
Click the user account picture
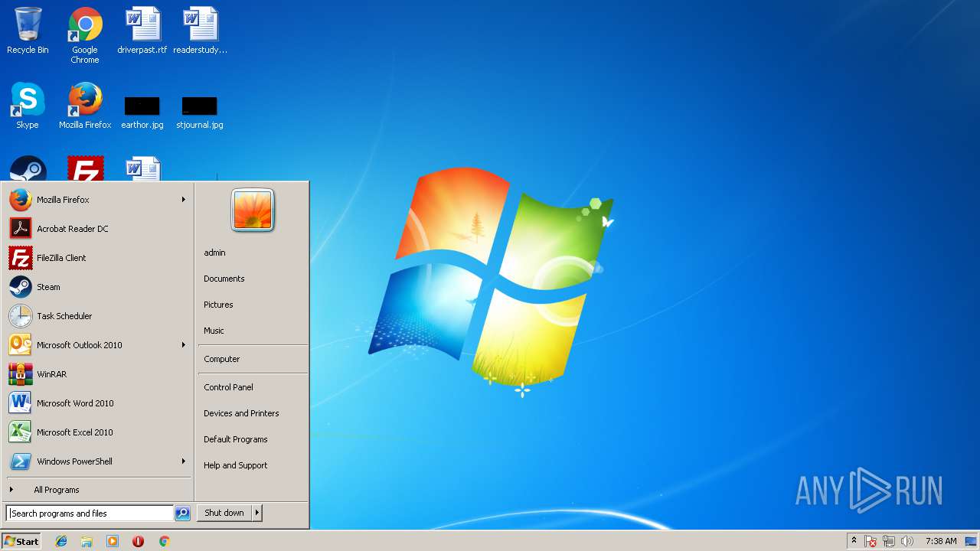253,210
